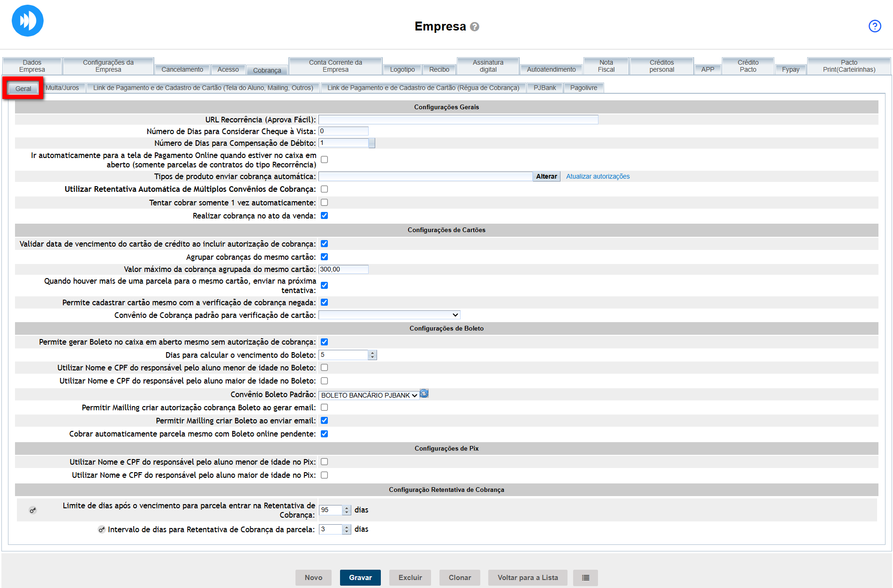Screen dimensions: 893x588
Task: Enable Permitir Mailling criar autorização cobrança Boleto
Action: [x=324, y=407]
